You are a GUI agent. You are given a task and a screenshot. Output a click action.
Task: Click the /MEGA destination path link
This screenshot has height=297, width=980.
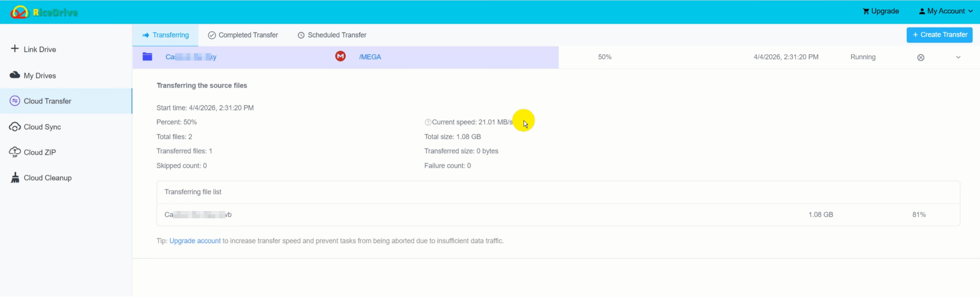370,57
